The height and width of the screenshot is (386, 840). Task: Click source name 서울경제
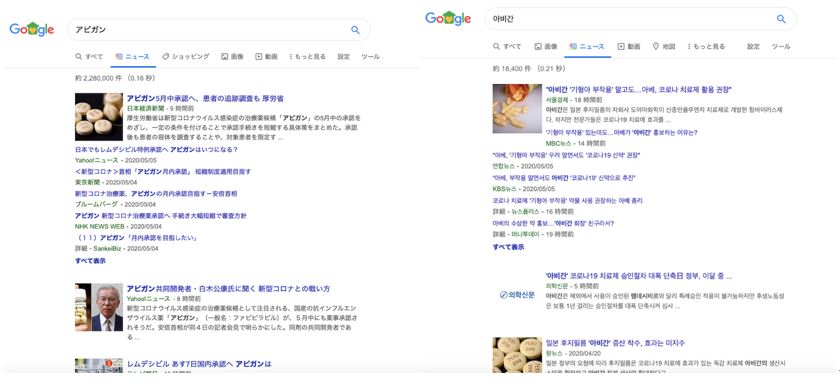(x=556, y=99)
